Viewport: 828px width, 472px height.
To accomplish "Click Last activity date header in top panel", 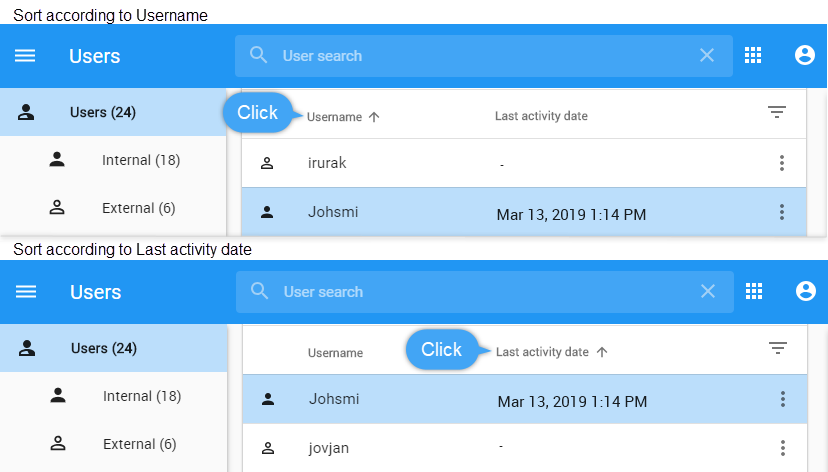I will 541,116.
